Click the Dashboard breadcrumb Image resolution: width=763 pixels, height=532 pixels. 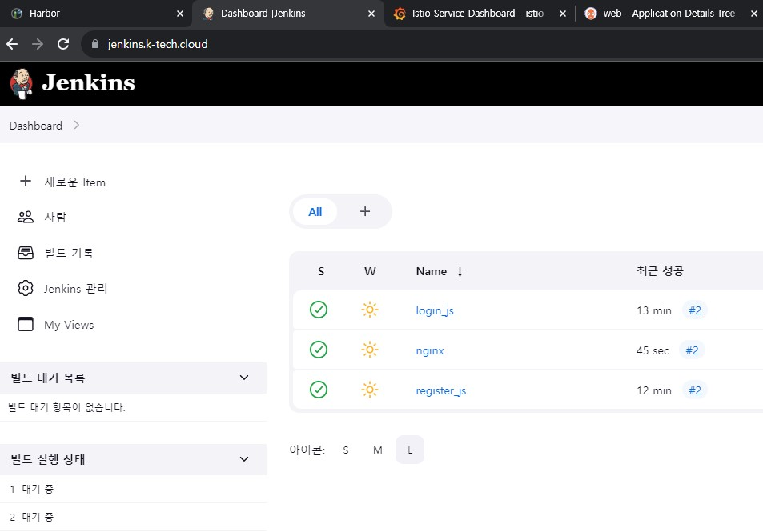click(36, 126)
